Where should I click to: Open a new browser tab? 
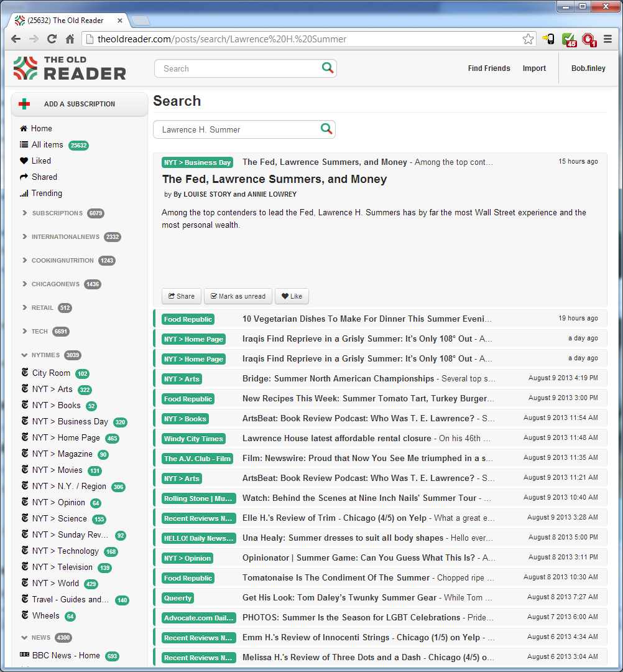140,21
